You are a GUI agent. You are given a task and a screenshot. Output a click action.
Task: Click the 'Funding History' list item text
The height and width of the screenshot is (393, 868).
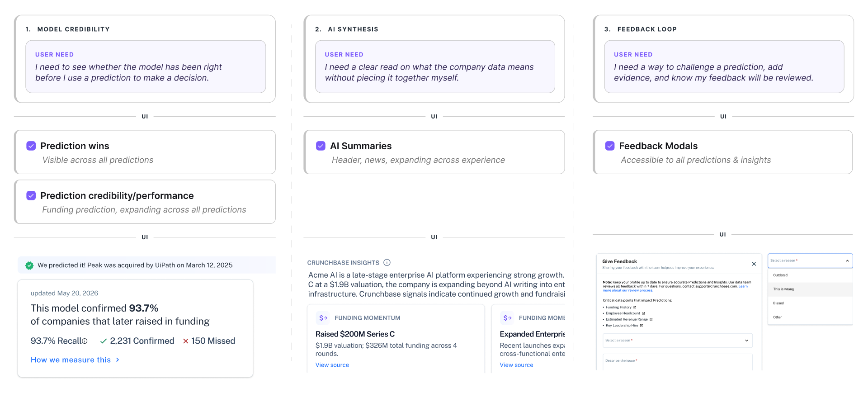pyautogui.click(x=618, y=308)
